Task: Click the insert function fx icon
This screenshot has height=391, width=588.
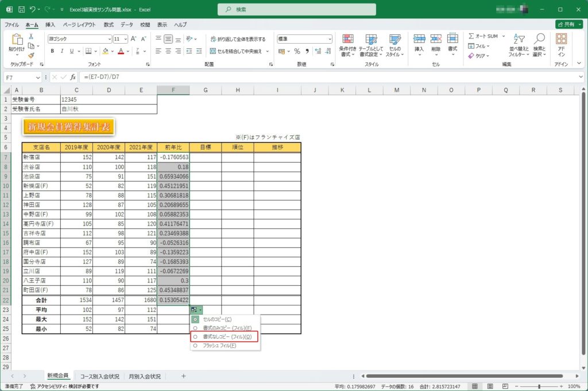Action: click(73, 77)
